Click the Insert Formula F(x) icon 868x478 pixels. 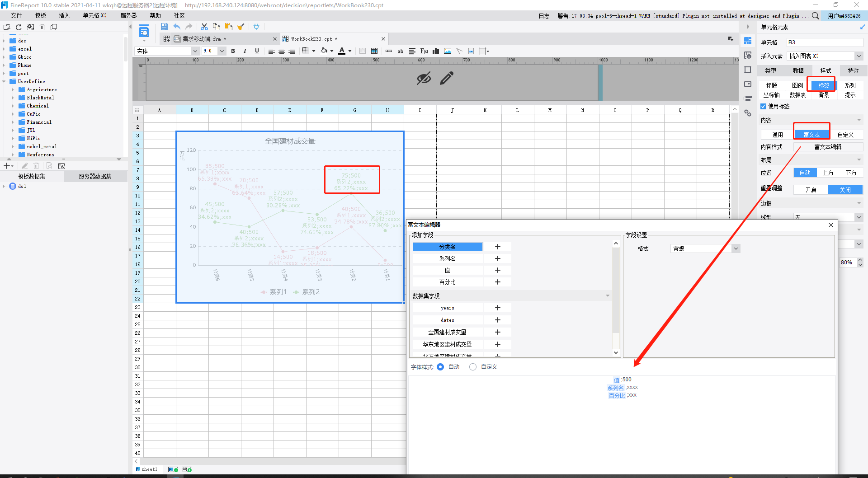[424, 51]
